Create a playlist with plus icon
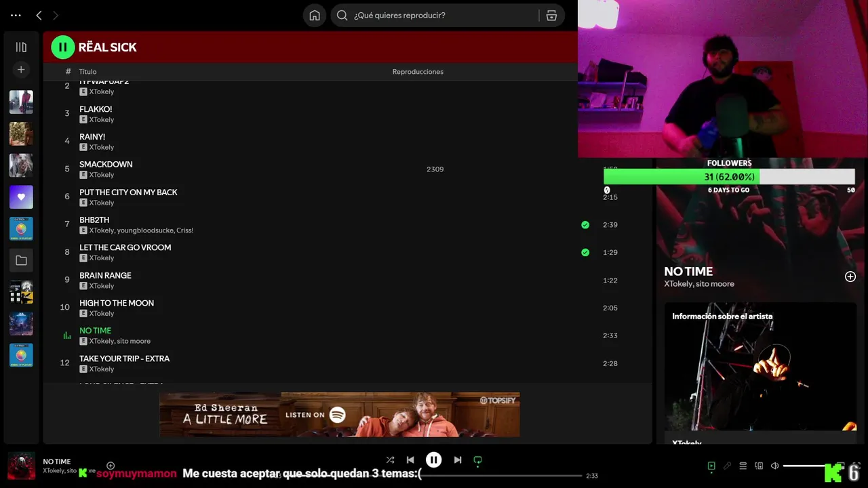 point(21,70)
